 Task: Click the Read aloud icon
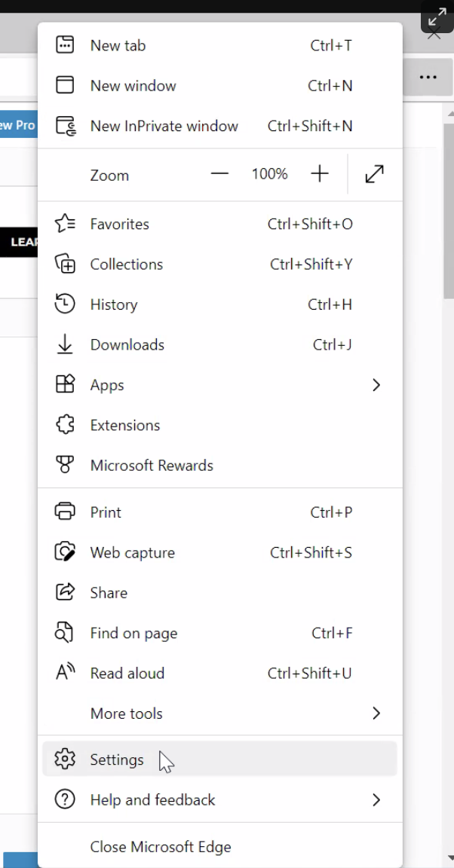tap(66, 674)
